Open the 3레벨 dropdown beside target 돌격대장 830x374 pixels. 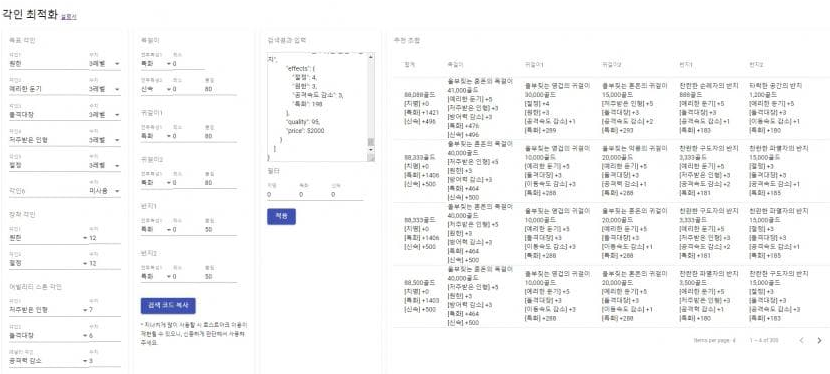point(104,114)
